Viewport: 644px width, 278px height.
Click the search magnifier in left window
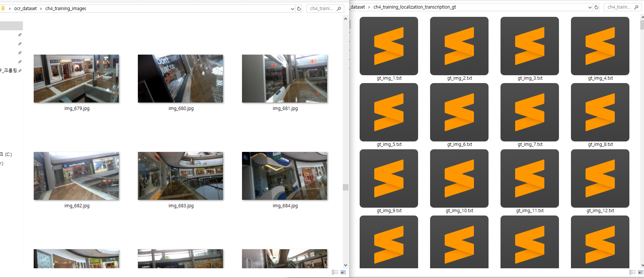[x=339, y=9]
